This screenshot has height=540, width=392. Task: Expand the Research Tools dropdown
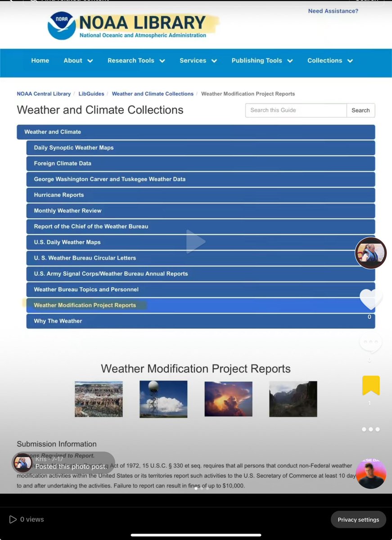[136, 61]
